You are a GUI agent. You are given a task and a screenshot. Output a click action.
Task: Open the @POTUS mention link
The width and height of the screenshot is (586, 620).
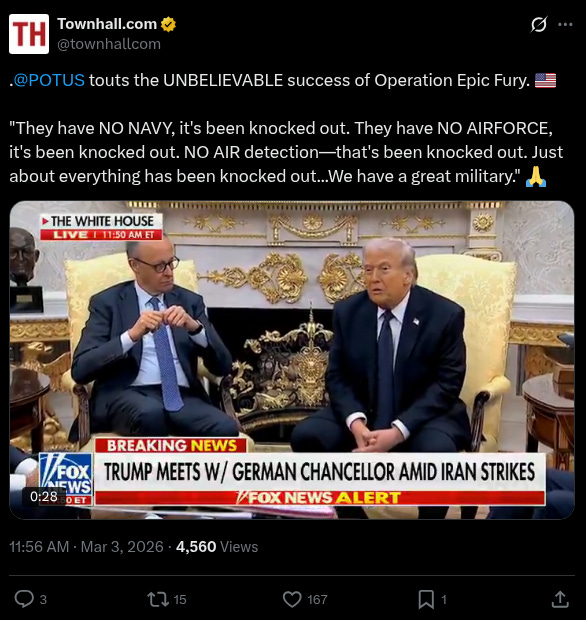[49, 80]
